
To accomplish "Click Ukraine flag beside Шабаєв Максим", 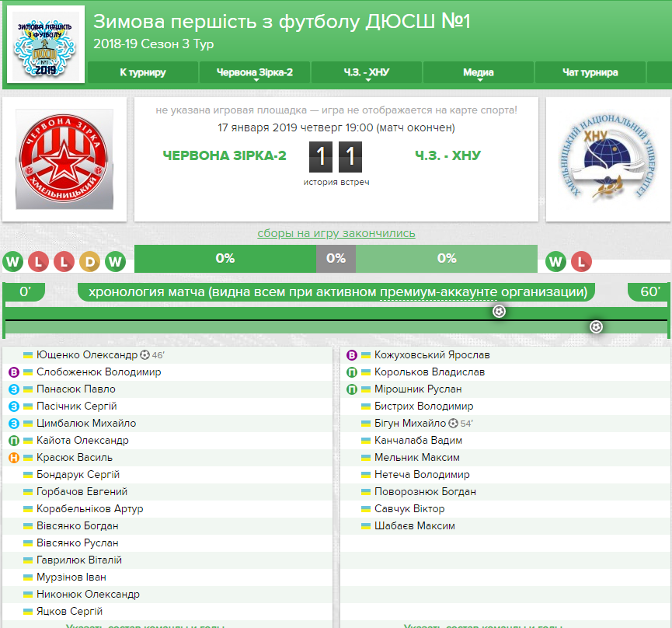I will point(366,526).
